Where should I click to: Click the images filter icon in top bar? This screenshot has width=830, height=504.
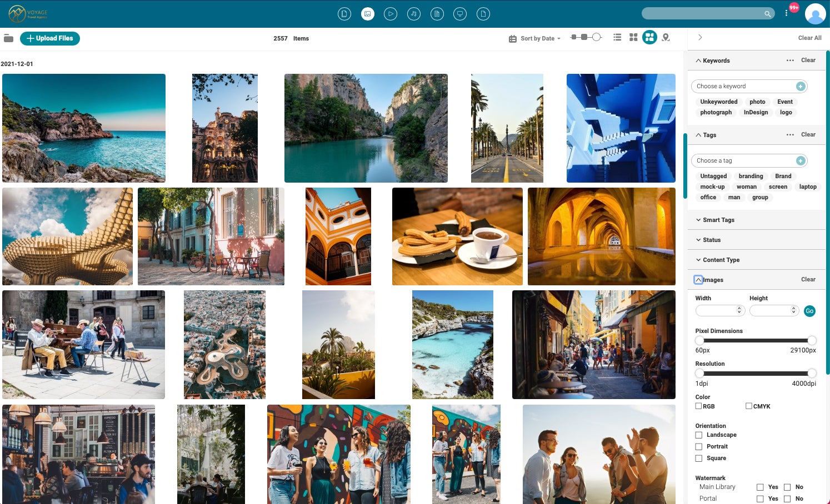click(368, 14)
